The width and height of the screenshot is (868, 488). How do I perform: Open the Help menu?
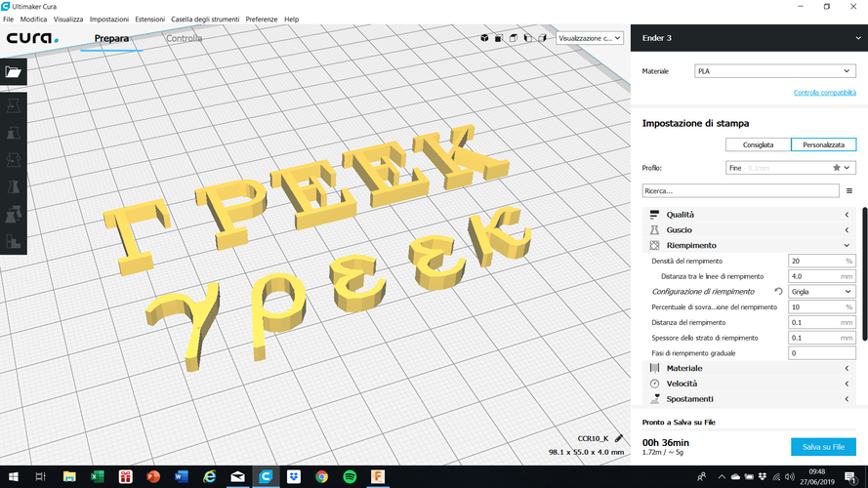coord(291,19)
